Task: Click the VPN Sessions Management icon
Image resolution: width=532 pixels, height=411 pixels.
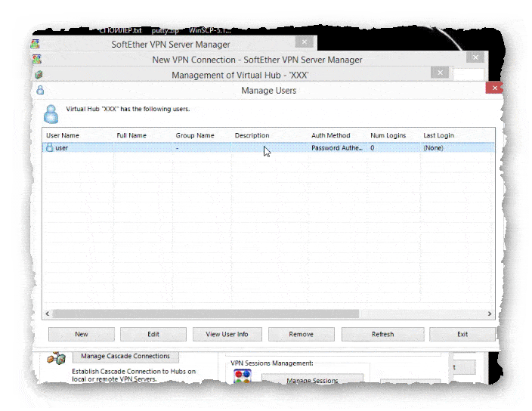Action: click(243, 376)
